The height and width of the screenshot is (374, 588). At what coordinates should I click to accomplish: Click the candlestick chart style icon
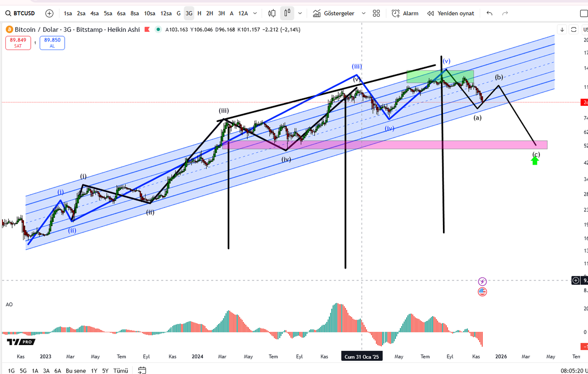(x=272, y=13)
